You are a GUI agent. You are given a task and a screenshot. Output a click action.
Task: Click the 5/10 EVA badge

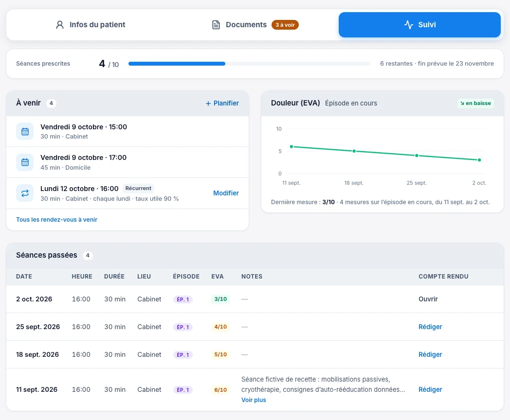(x=220, y=354)
